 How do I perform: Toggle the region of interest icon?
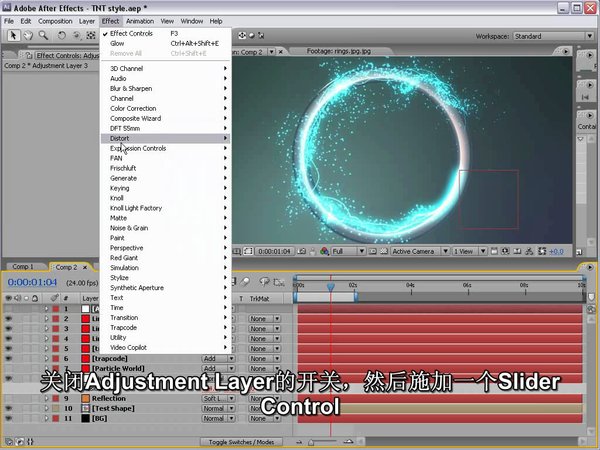point(373,251)
